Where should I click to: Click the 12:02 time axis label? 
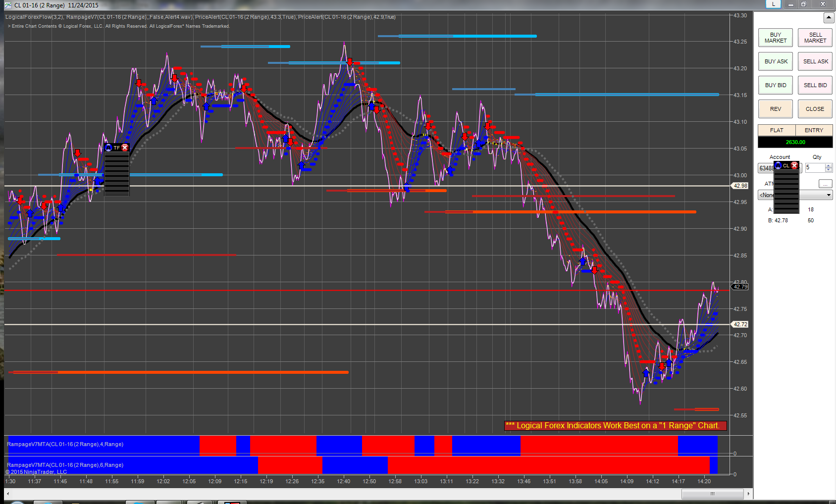pyautogui.click(x=163, y=481)
